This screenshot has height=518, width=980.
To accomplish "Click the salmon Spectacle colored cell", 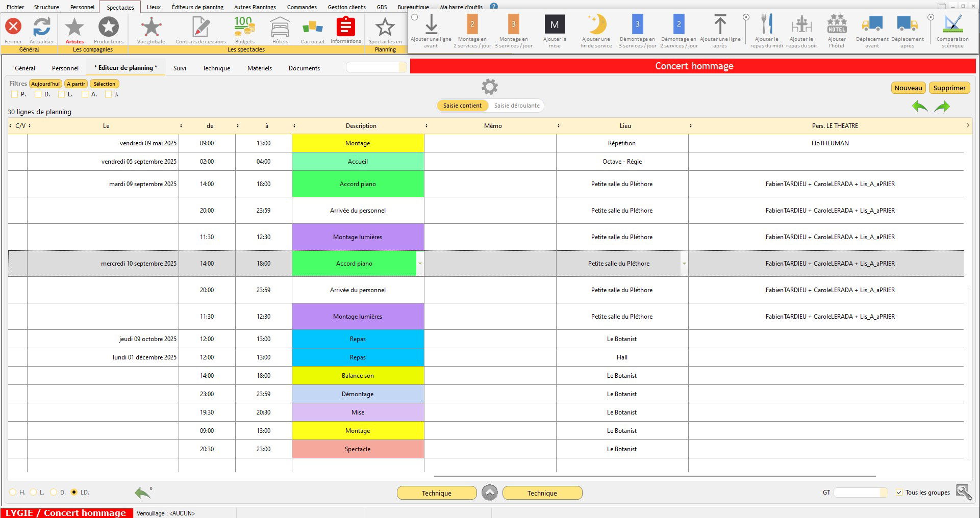I will click(x=358, y=449).
